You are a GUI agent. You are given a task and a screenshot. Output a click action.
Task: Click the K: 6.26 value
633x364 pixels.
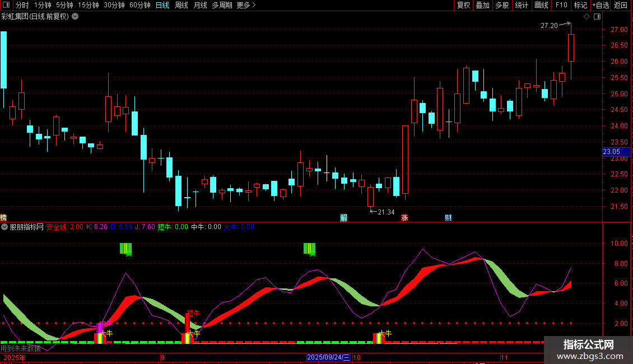click(97, 227)
